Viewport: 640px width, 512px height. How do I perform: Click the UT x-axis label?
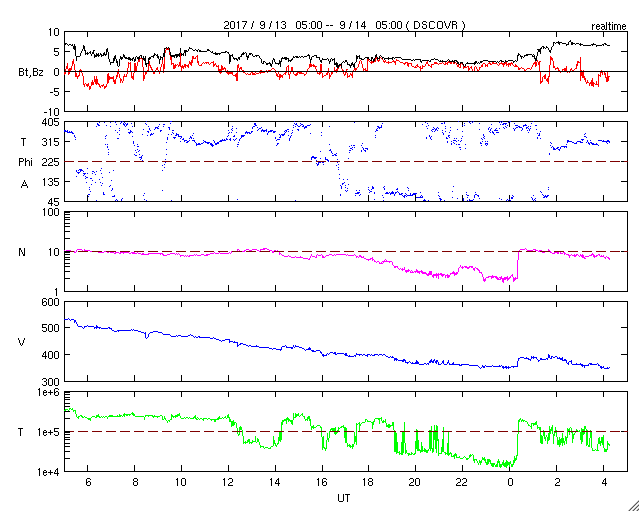(x=344, y=498)
